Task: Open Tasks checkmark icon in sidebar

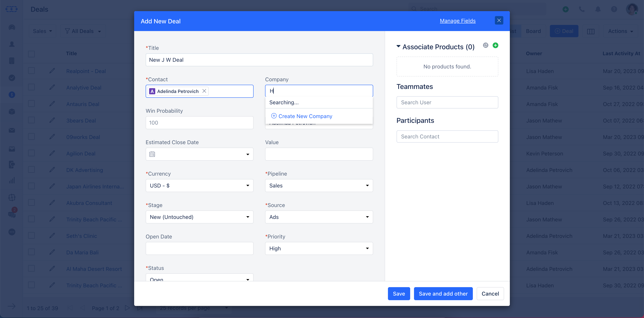Action: [12, 78]
